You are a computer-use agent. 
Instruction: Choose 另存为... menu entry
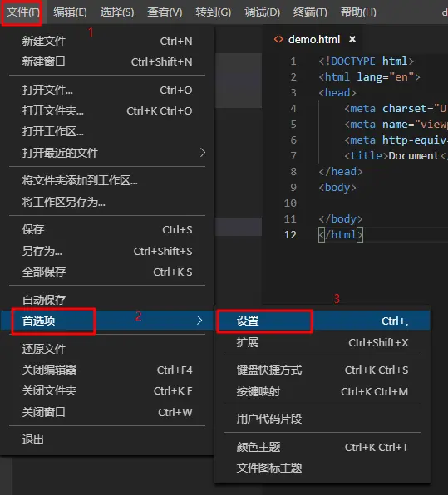click(x=107, y=252)
